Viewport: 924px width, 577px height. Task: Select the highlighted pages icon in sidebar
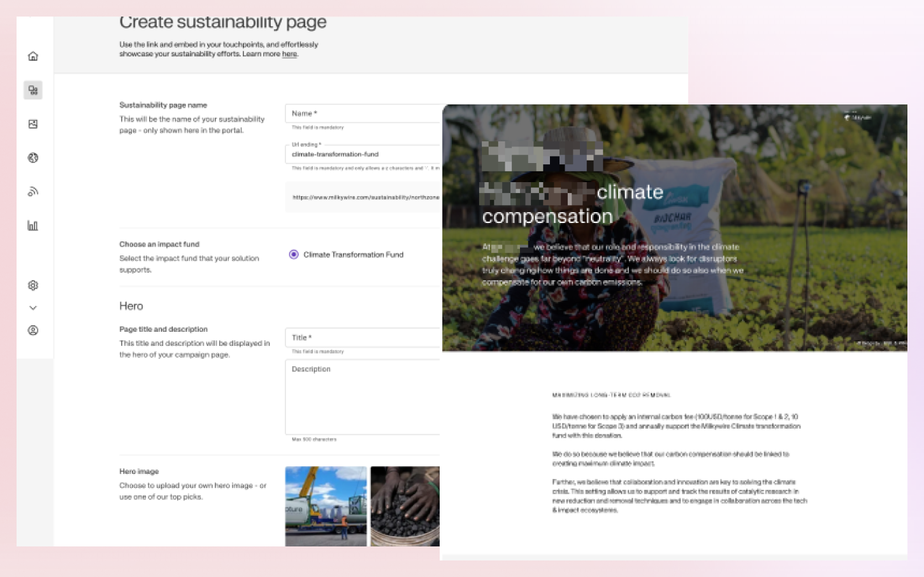pos(33,90)
